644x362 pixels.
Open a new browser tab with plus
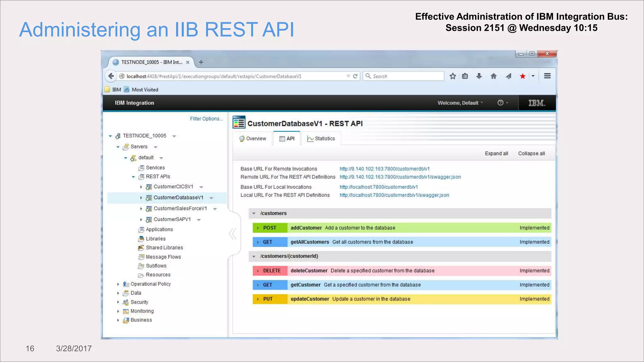point(201,62)
